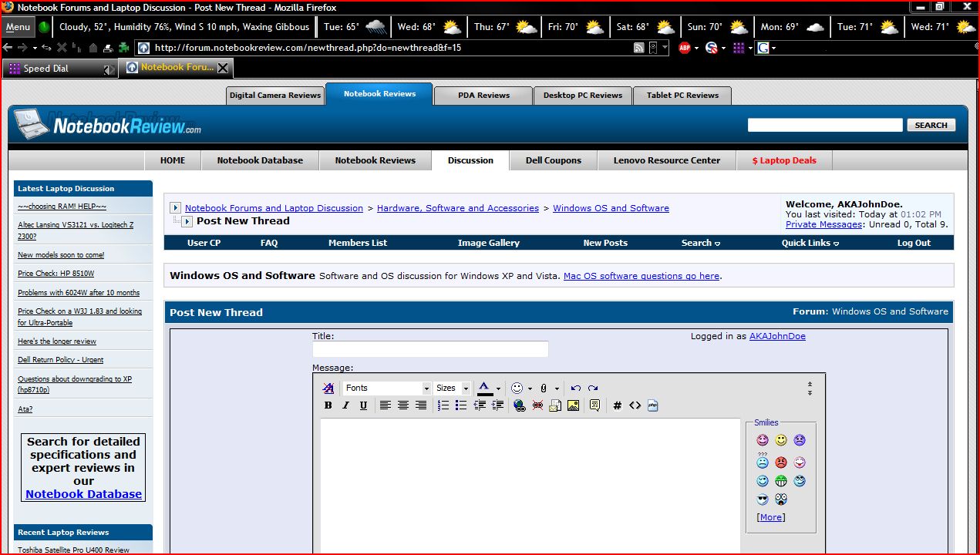
Task: Open the Notebook Database nav item
Action: click(260, 160)
